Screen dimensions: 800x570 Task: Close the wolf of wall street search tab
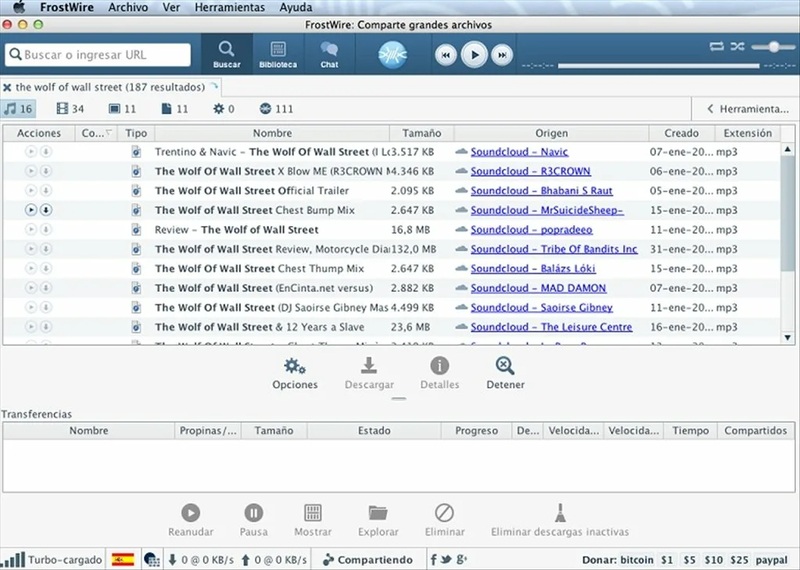(7, 87)
